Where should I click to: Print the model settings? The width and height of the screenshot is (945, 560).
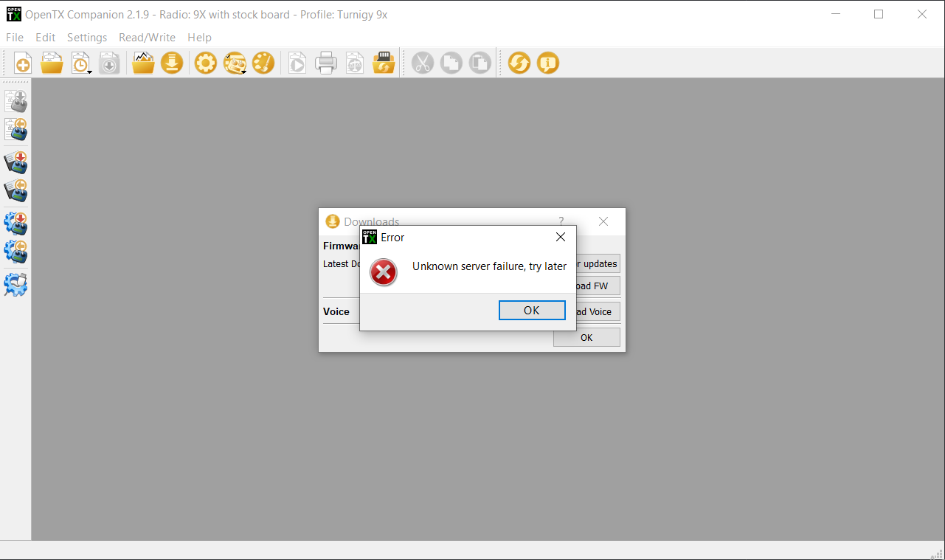pyautogui.click(x=325, y=63)
